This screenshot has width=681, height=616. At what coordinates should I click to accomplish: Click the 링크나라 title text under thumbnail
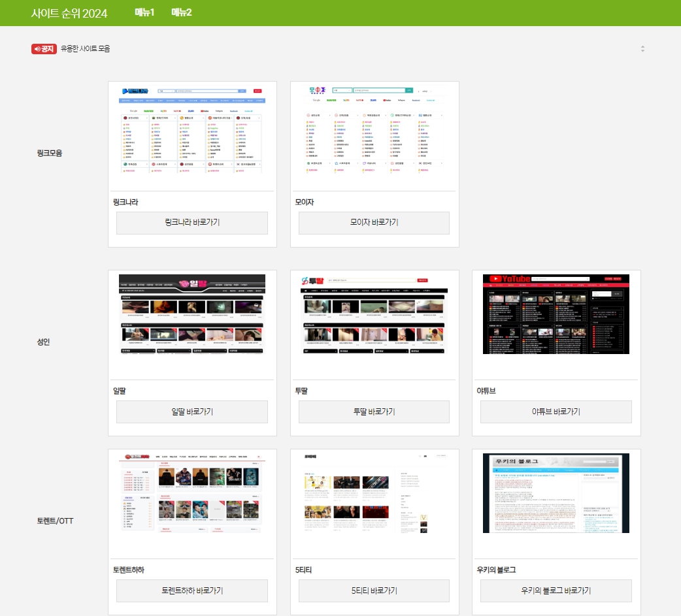125,202
